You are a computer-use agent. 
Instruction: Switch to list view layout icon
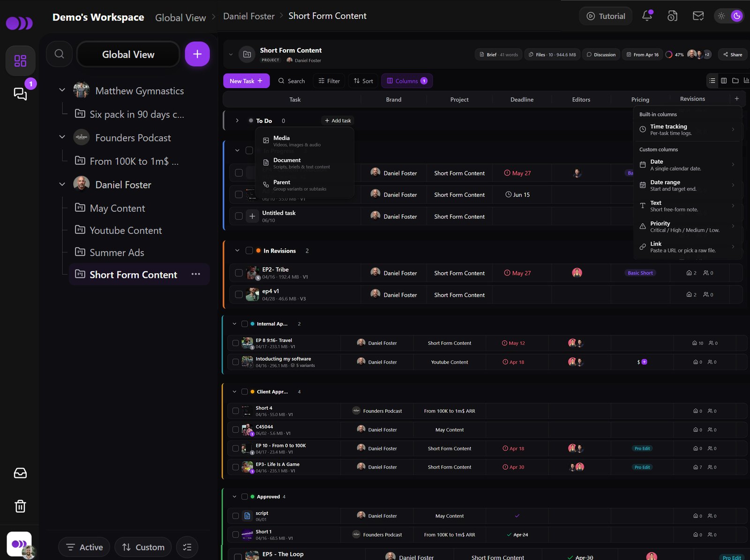pyautogui.click(x=712, y=81)
